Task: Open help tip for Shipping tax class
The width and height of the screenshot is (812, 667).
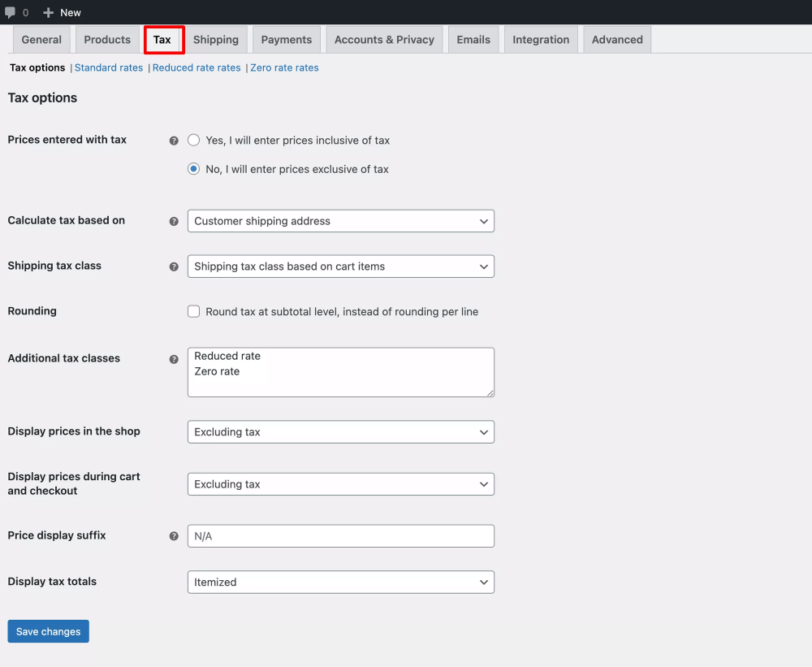Action: click(x=174, y=266)
